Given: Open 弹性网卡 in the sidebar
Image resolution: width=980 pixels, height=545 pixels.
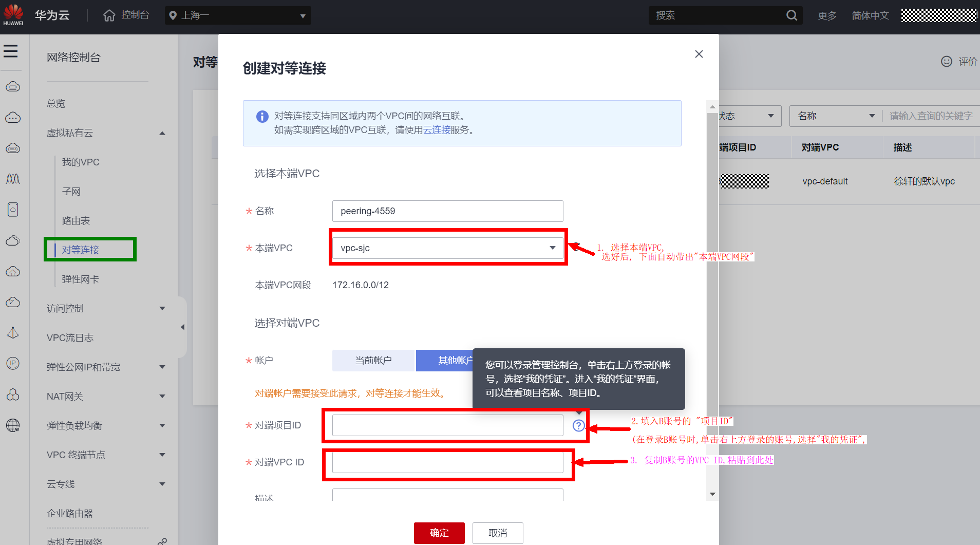Looking at the screenshot, I should pos(81,279).
